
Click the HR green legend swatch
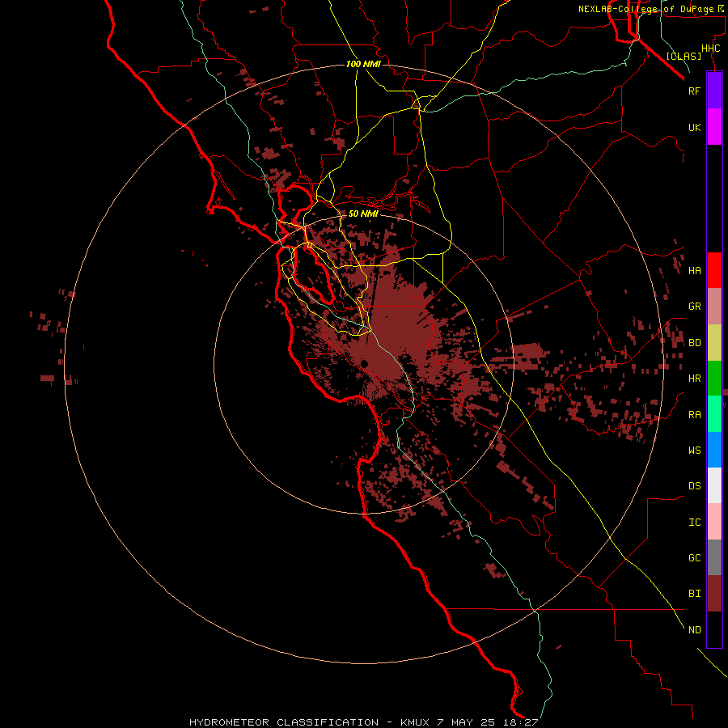click(x=714, y=378)
